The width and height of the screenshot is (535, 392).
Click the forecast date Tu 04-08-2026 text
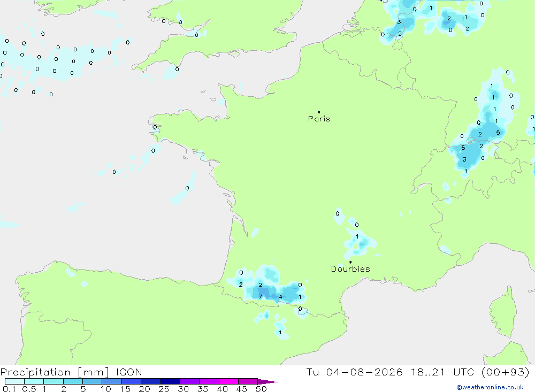coord(355,372)
